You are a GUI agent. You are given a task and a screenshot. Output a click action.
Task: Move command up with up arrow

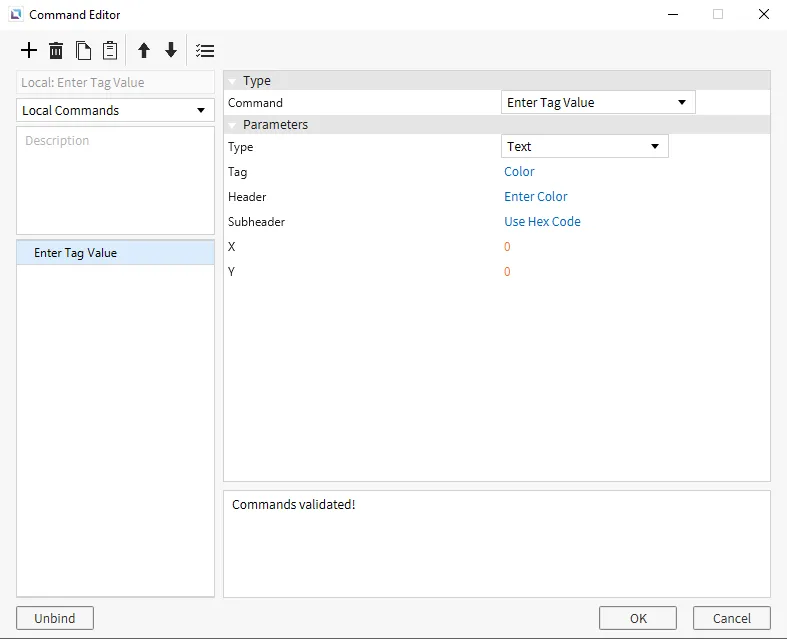[x=144, y=51]
